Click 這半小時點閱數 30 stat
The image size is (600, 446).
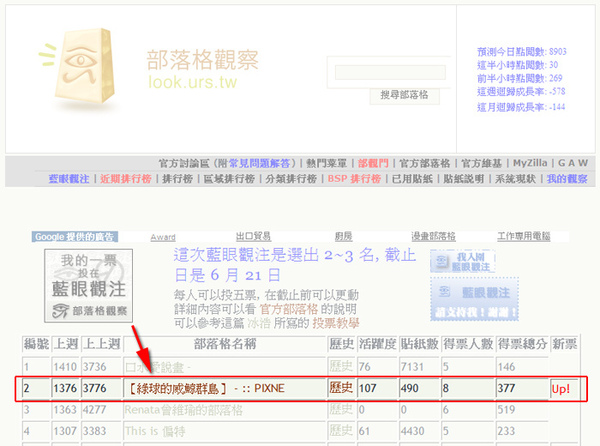517,65
